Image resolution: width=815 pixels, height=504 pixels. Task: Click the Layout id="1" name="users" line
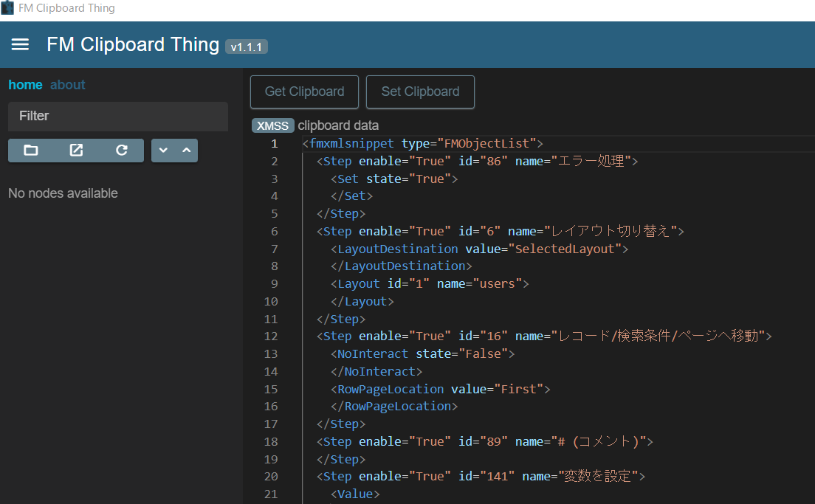[430, 284]
